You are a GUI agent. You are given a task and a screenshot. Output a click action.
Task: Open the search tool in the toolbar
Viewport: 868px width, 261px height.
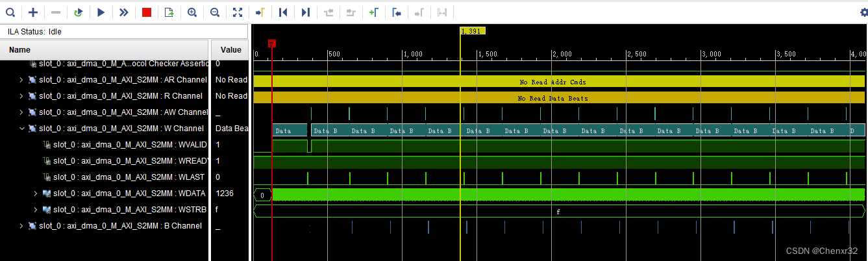[x=10, y=12]
